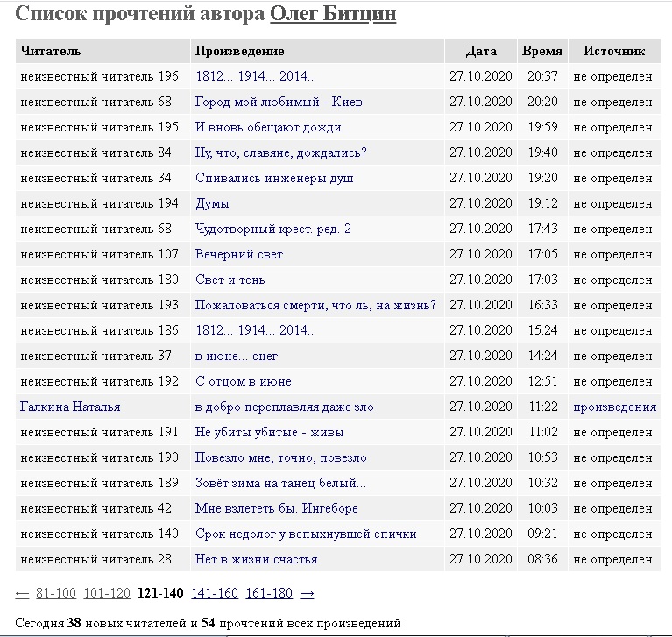
Task: Click today's statistics line 'Сегодня 38 новых читателей'
Action: 102,623
